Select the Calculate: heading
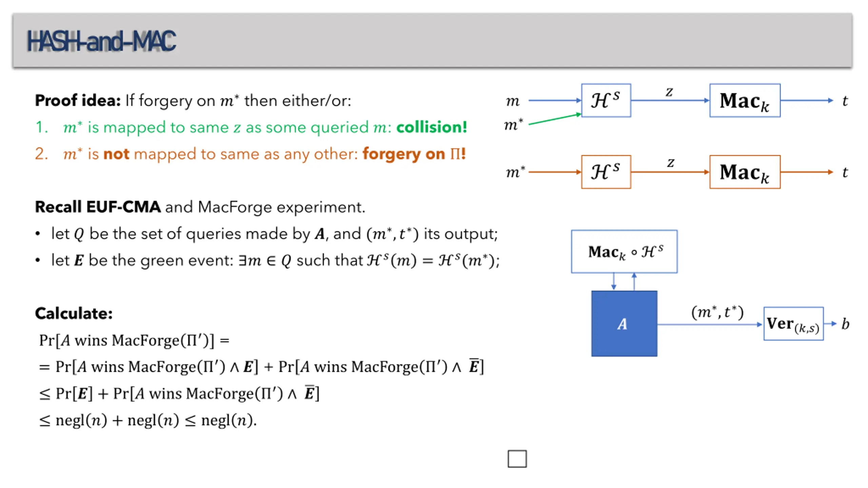The height and width of the screenshot is (488, 868). 74,313
